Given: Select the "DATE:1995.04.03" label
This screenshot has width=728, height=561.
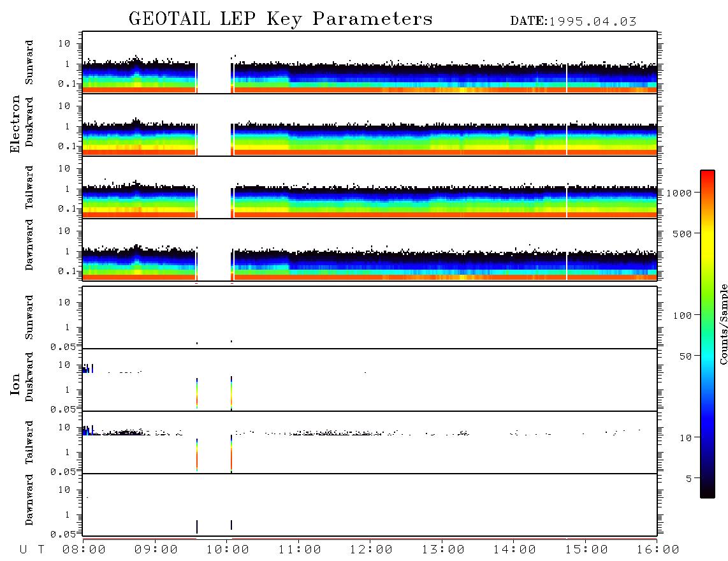Looking at the screenshot, I should pos(573,22).
